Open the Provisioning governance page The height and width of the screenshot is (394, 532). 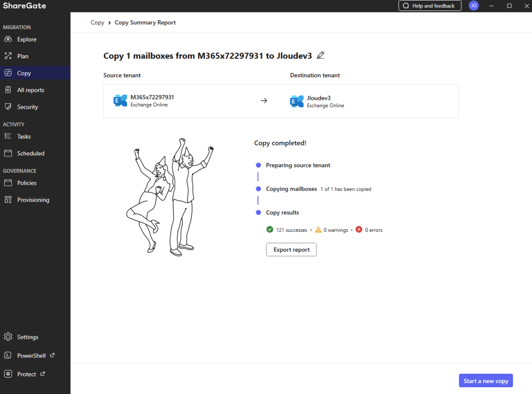pyautogui.click(x=35, y=200)
